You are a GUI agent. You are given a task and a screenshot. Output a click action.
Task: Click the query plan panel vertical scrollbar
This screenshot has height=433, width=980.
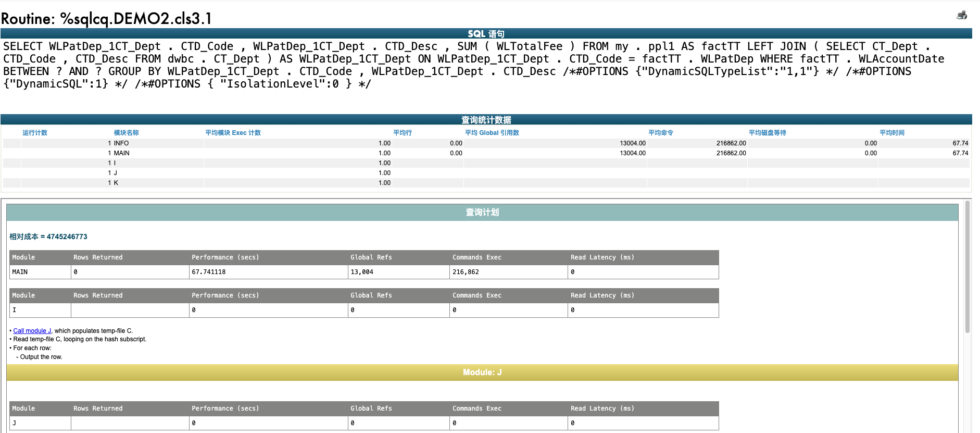click(x=967, y=266)
